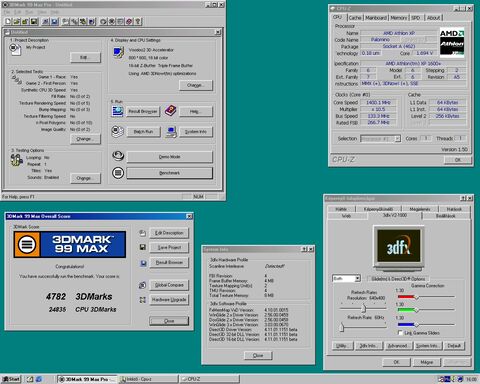Open the Both drop-down in the 3dfx tab

(357, 278)
